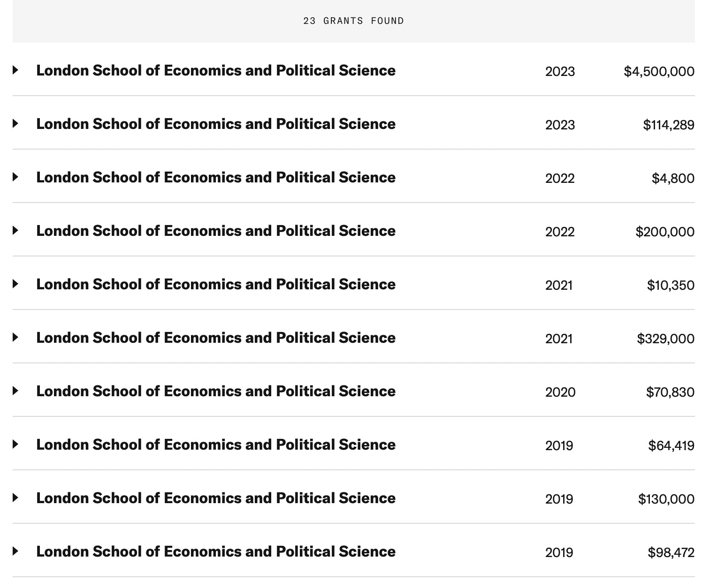
Task: Open the grant title for 2020
Action: tap(216, 391)
